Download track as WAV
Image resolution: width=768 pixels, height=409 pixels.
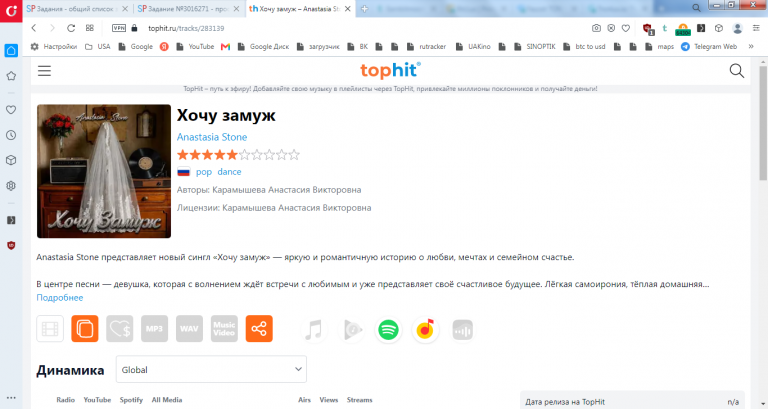point(189,329)
